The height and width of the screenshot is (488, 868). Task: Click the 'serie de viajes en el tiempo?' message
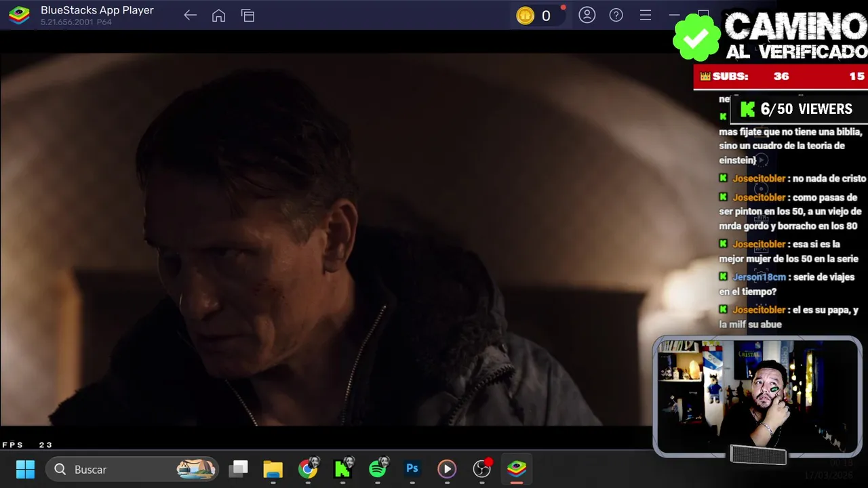[787, 284]
